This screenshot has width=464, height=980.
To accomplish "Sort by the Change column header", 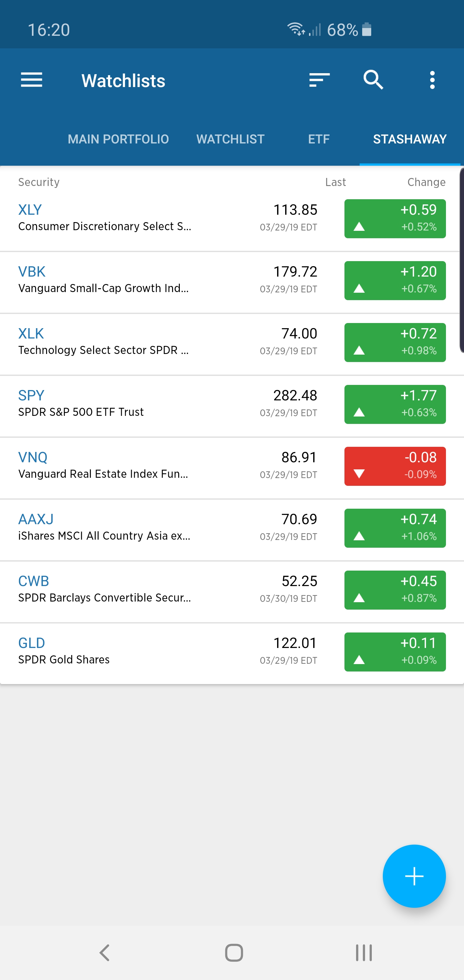I will point(426,182).
